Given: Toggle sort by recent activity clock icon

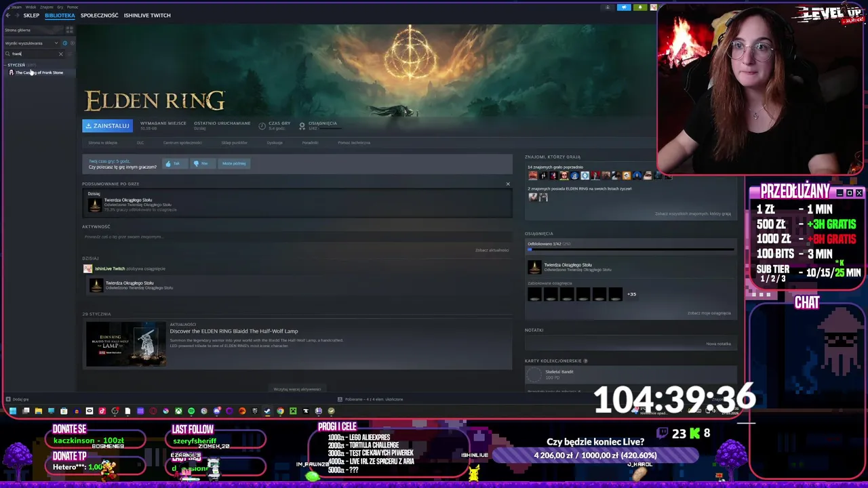Looking at the screenshot, I should tap(65, 43).
